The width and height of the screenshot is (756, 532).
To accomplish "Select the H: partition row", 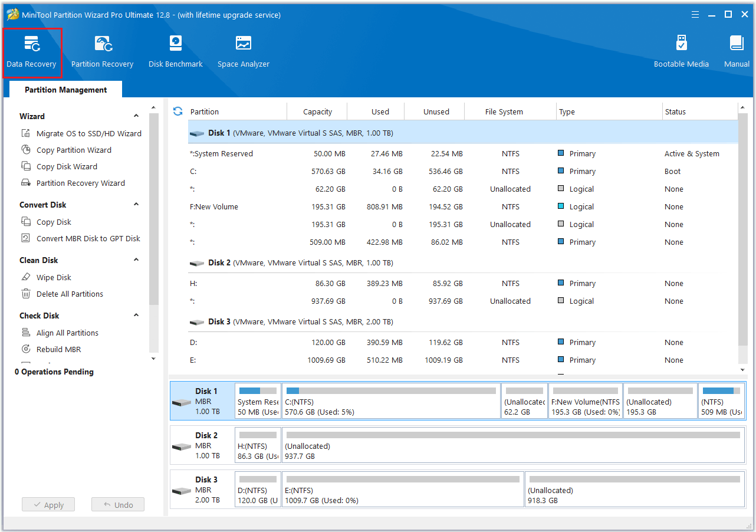I will pyautogui.click(x=463, y=283).
